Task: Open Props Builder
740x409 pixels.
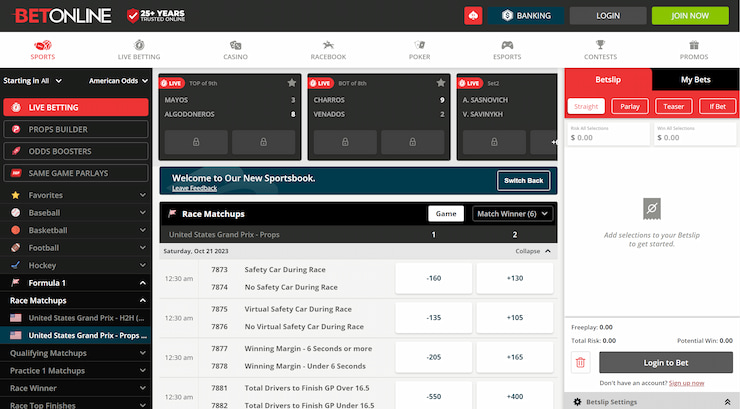Action: click(x=76, y=129)
